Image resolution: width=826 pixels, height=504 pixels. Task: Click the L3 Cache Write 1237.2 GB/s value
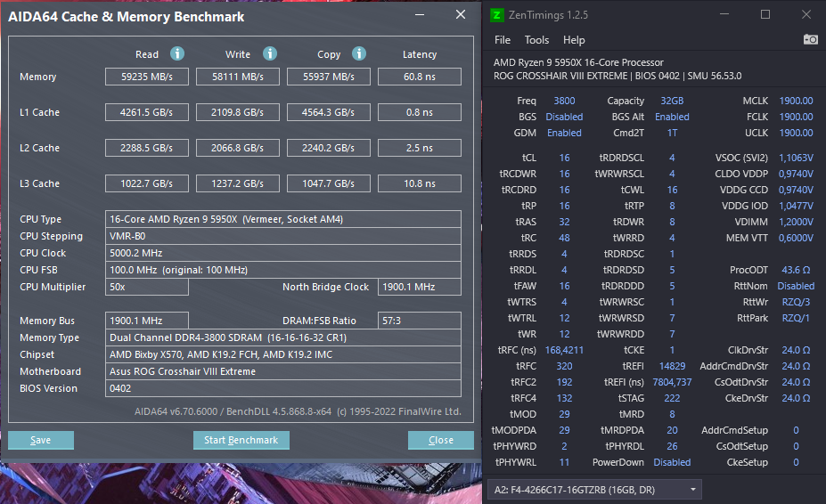(238, 183)
